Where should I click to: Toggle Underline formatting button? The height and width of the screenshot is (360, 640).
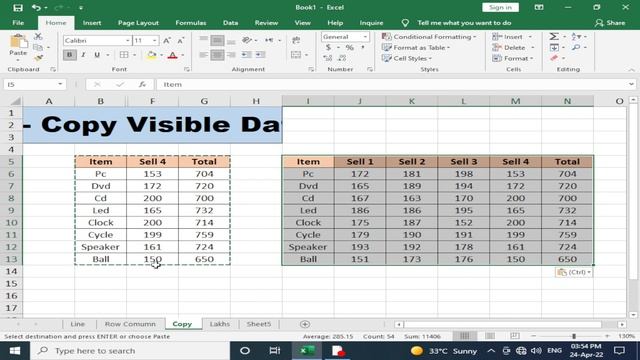97,55
